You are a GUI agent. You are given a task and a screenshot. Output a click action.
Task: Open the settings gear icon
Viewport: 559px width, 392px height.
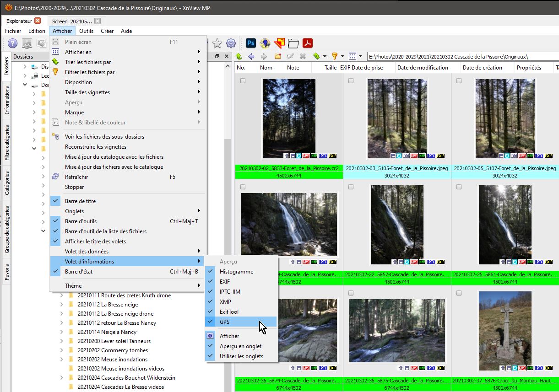(231, 43)
